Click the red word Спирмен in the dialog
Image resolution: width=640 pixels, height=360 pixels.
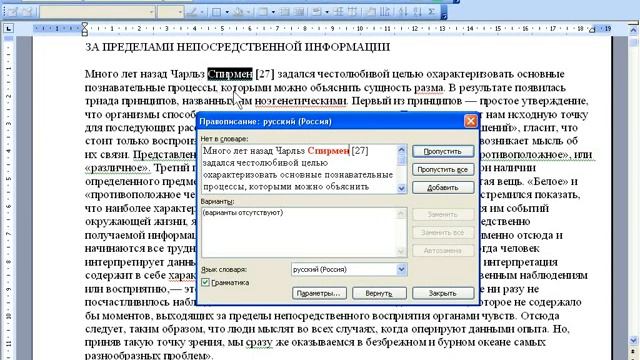(328, 151)
